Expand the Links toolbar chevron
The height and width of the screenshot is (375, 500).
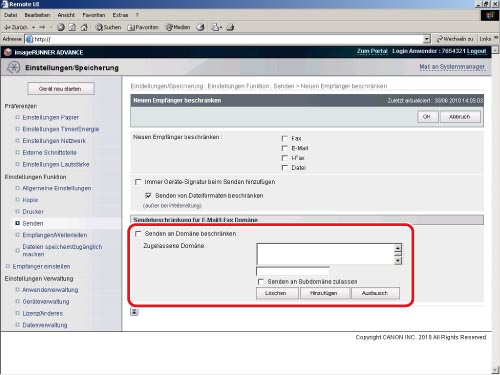496,38
